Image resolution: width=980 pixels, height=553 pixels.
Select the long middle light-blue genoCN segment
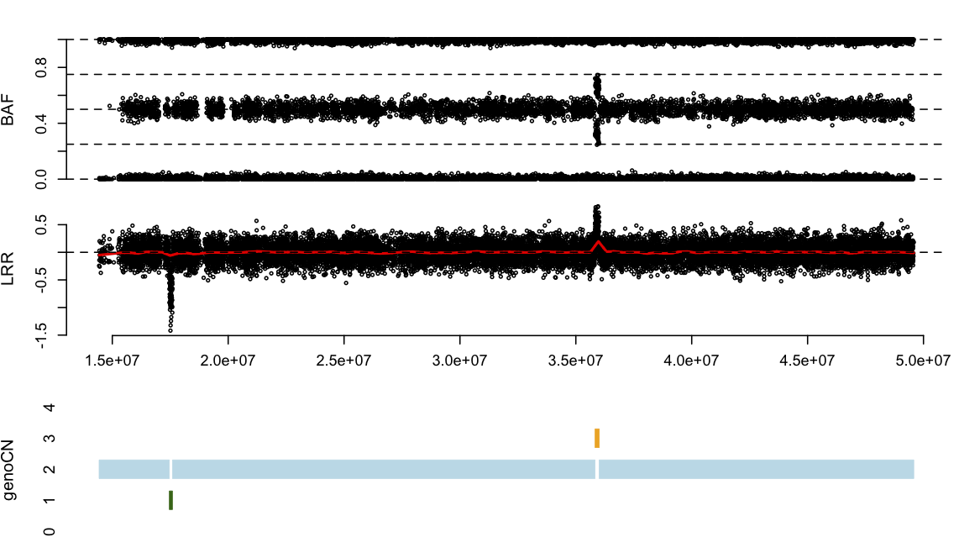click(x=384, y=469)
